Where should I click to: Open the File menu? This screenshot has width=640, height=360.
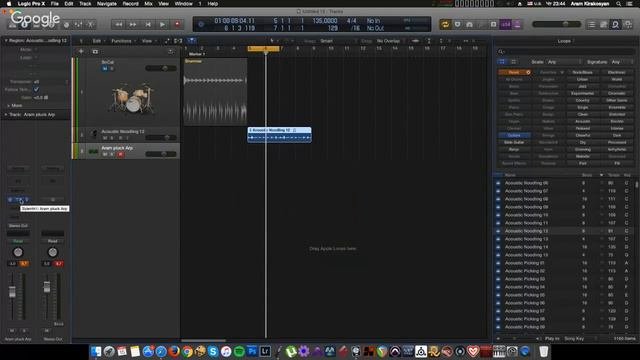[54, 4]
